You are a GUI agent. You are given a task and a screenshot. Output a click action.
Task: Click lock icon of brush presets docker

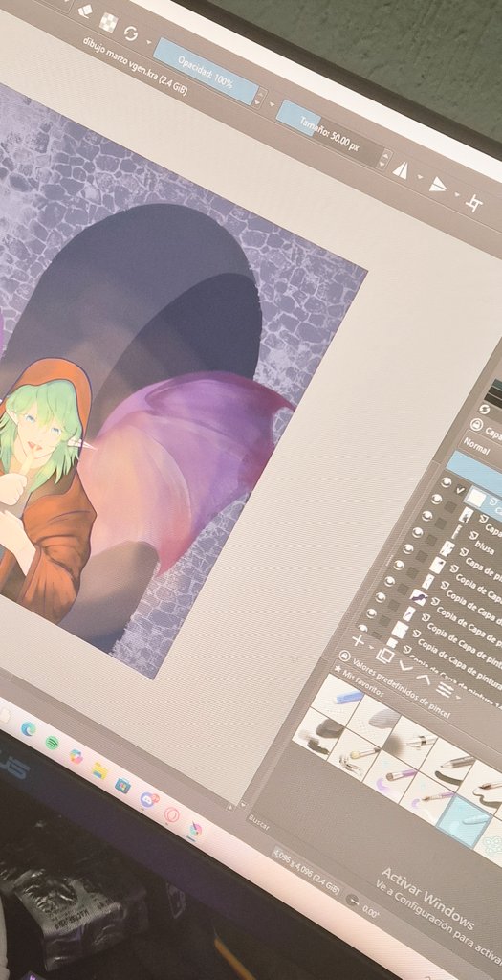point(344,656)
